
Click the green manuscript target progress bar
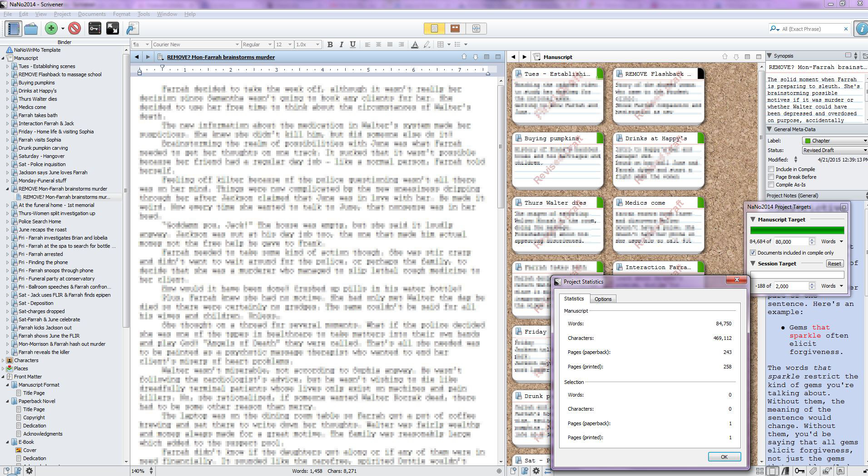(x=797, y=231)
